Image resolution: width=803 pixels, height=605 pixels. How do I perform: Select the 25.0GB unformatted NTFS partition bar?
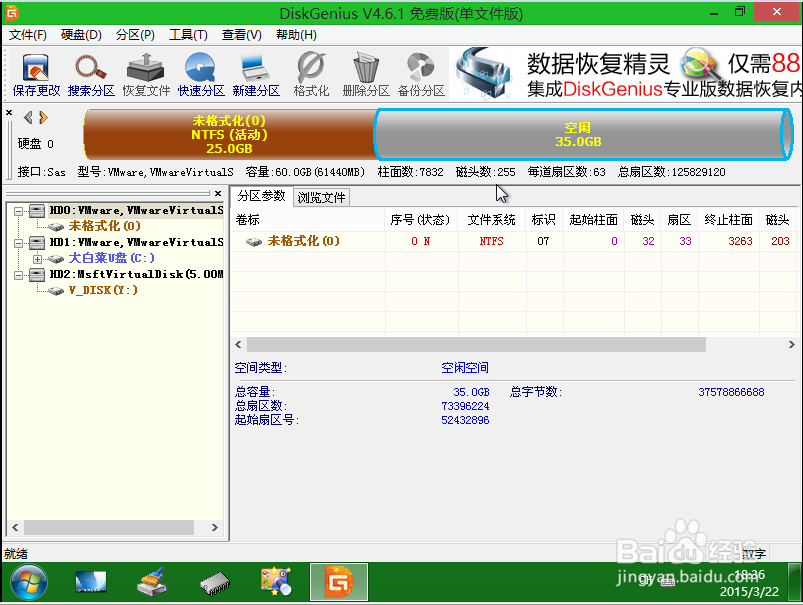pos(229,134)
